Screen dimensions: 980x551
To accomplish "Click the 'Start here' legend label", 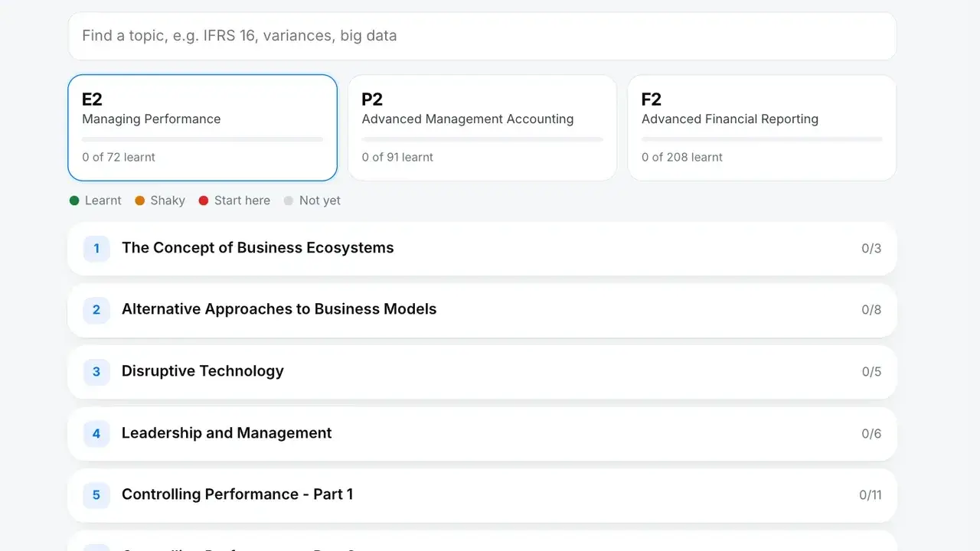I will (x=242, y=201).
